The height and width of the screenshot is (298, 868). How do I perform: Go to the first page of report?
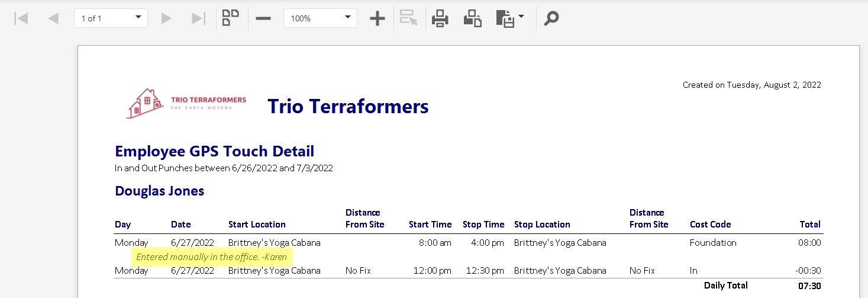21,18
